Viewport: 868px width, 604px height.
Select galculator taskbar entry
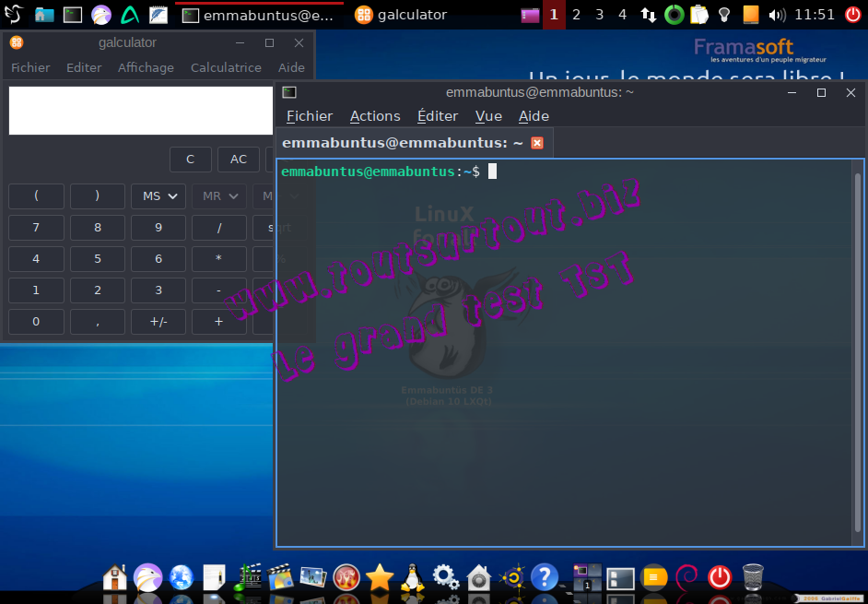tap(401, 15)
